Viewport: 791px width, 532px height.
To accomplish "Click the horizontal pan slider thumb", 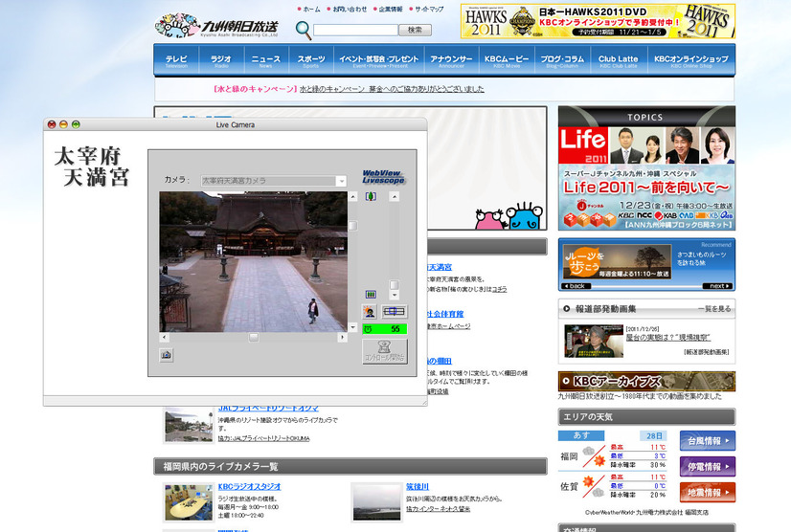I will coord(254,338).
